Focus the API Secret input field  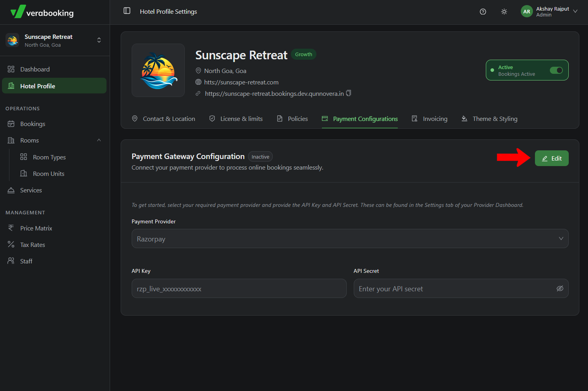[461, 289]
